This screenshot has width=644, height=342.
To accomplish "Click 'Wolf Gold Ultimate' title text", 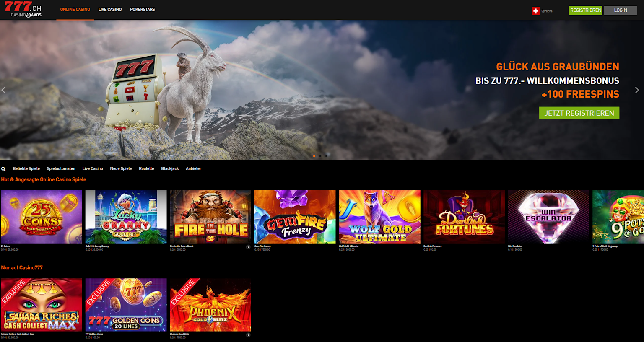I will [x=349, y=246].
